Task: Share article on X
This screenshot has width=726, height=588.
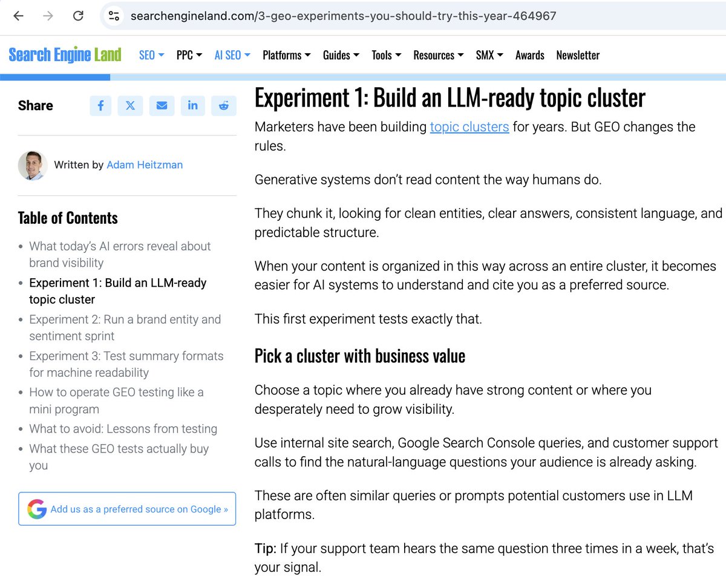Action: point(131,106)
